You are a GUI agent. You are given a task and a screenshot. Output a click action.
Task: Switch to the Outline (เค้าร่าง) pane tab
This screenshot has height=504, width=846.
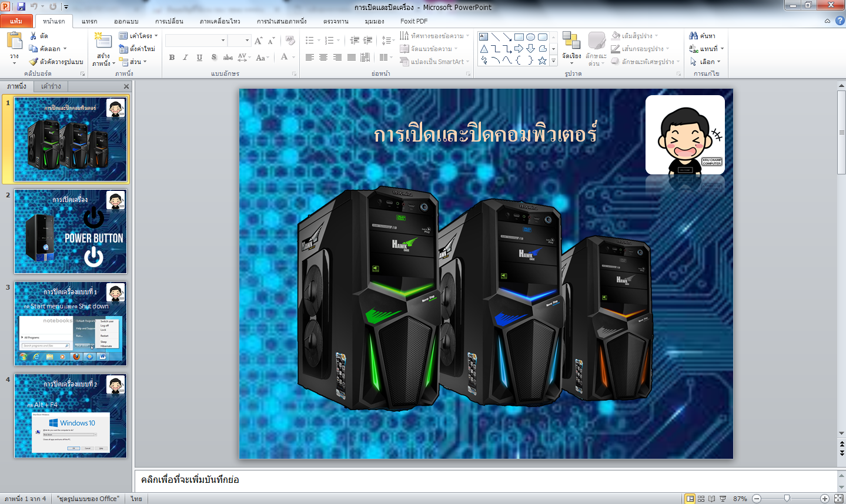51,86
